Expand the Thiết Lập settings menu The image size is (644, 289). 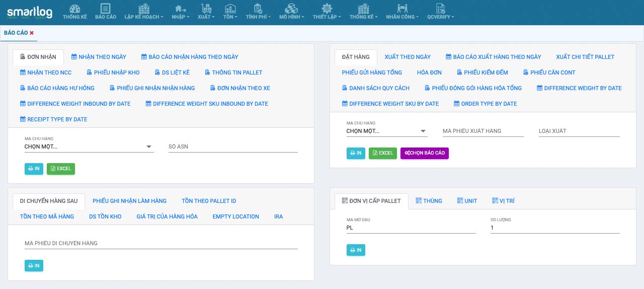click(327, 12)
